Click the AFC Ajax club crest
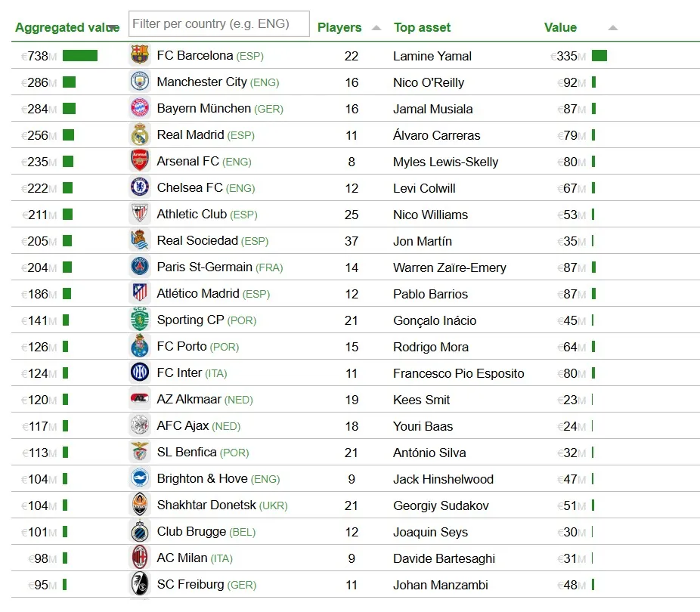Image resolution: width=700 pixels, height=612 pixels. pos(140,425)
